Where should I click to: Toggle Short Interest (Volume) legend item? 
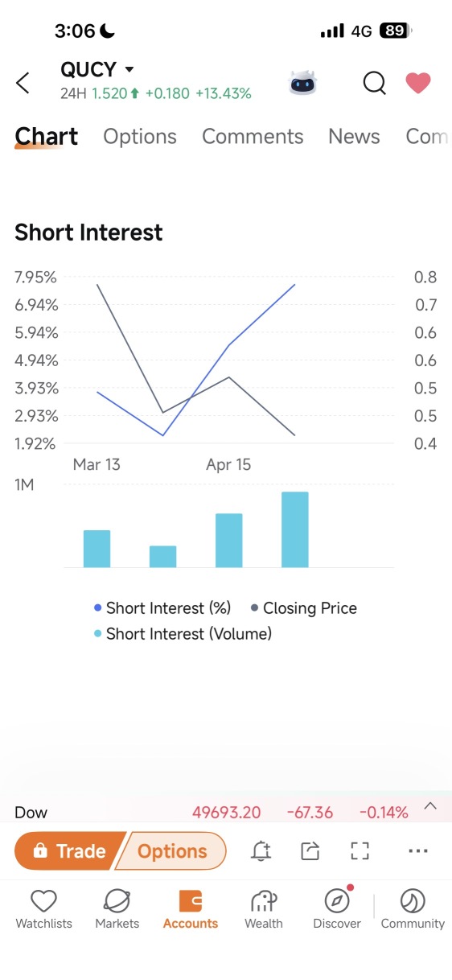(x=183, y=634)
